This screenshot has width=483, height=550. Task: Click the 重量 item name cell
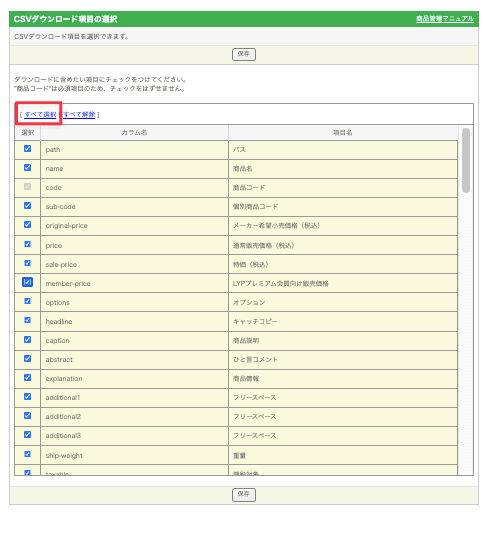[343, 455]
